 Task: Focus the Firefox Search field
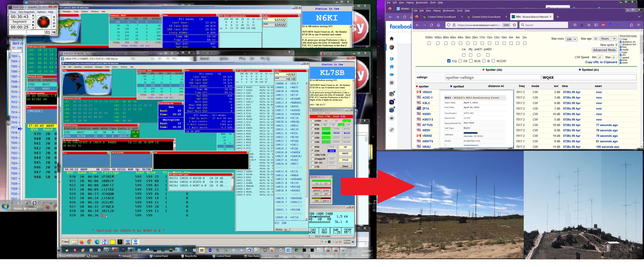tap(544, 25)
